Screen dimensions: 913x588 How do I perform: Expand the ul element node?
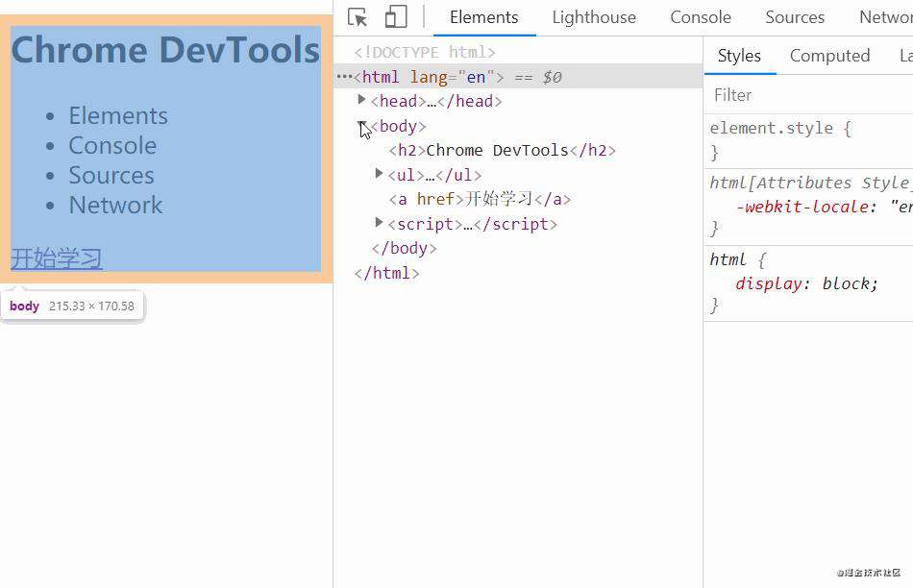379,173
